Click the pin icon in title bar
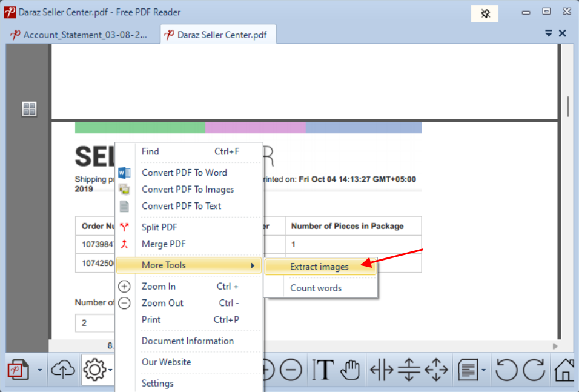This screenshot has width=579, height=392. (485, 14)
